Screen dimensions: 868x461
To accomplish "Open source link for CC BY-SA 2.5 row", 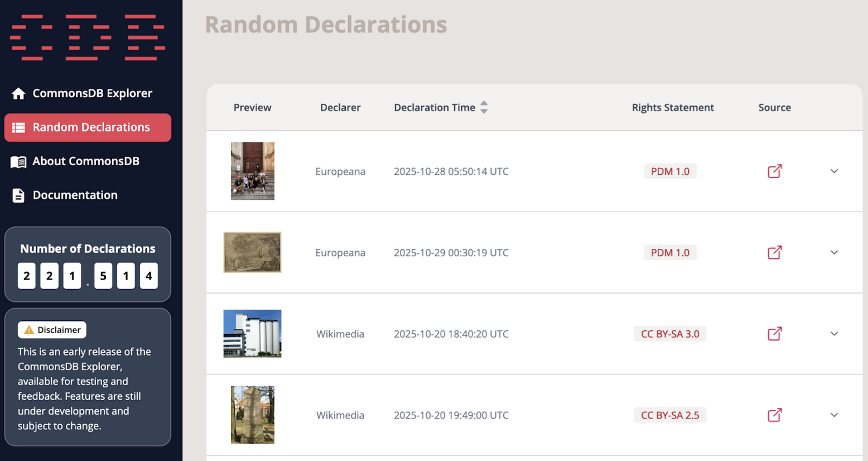I will [x=774, y=415].
